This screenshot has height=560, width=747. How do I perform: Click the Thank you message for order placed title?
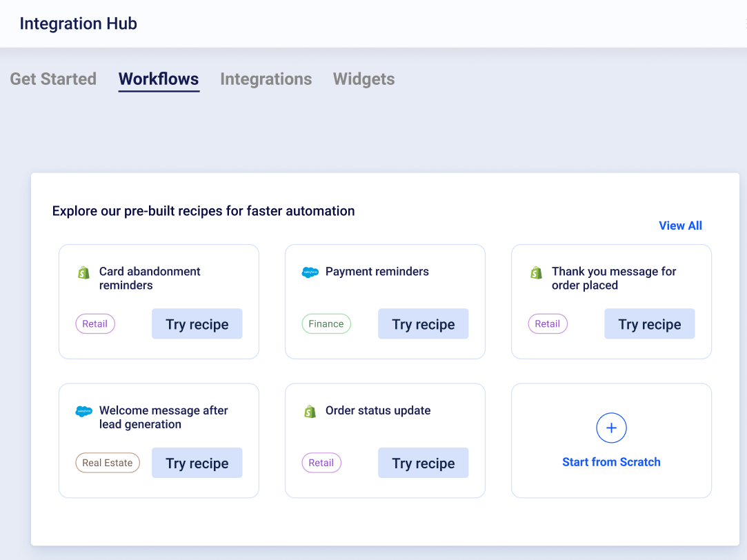(614, 278)
